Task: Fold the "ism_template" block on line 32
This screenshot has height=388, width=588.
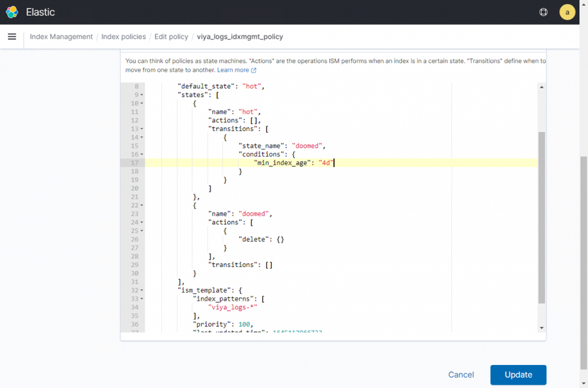Action: coord(142,290)
